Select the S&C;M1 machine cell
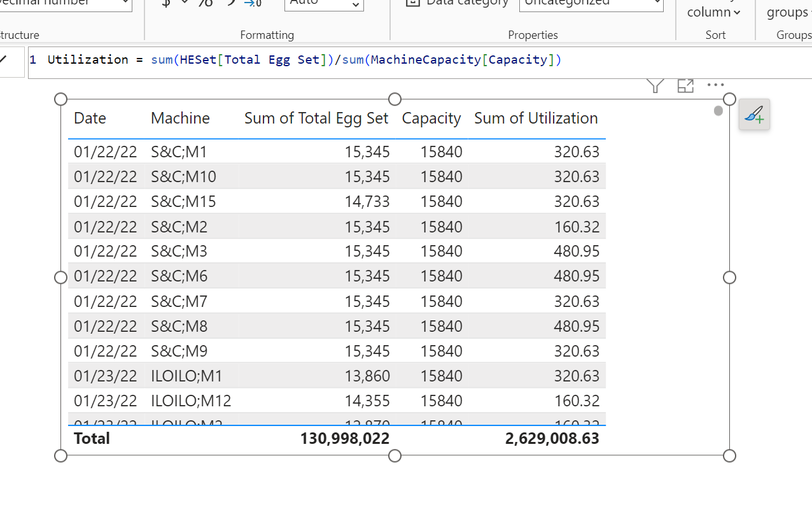The image size is (812, 505). (x=179, y=152)
